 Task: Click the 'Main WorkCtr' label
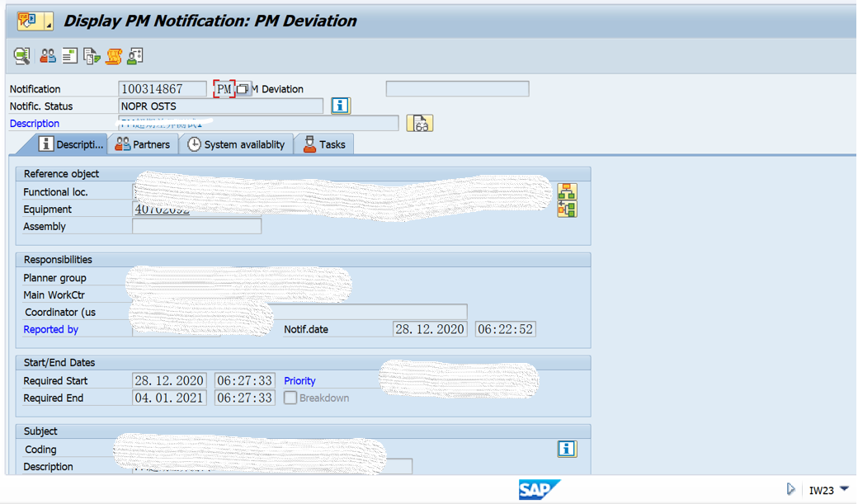tap(54, 295)
